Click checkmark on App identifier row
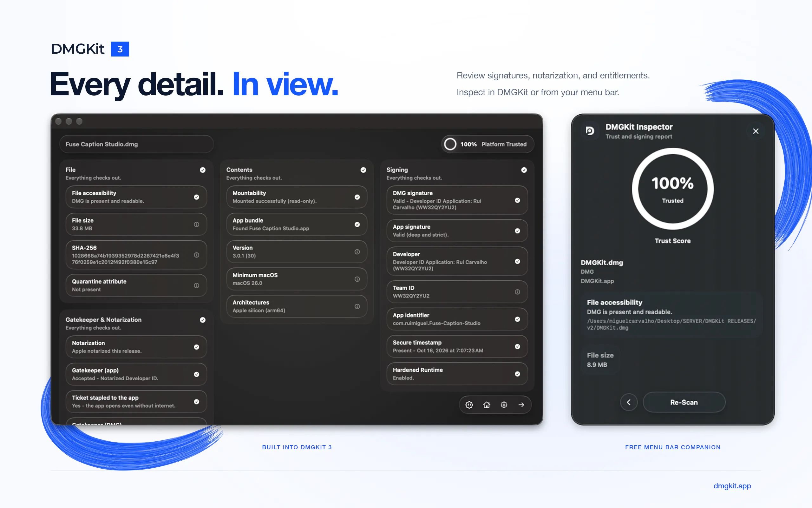 [517, 319]
